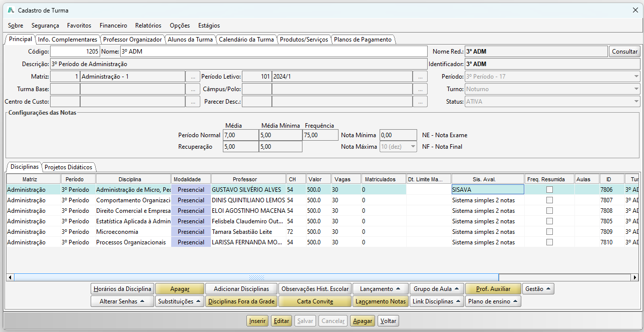Check Freq. Resumida for Processos Organizacionais
Screen dimensions: 644x332
[x=549, y=242]
